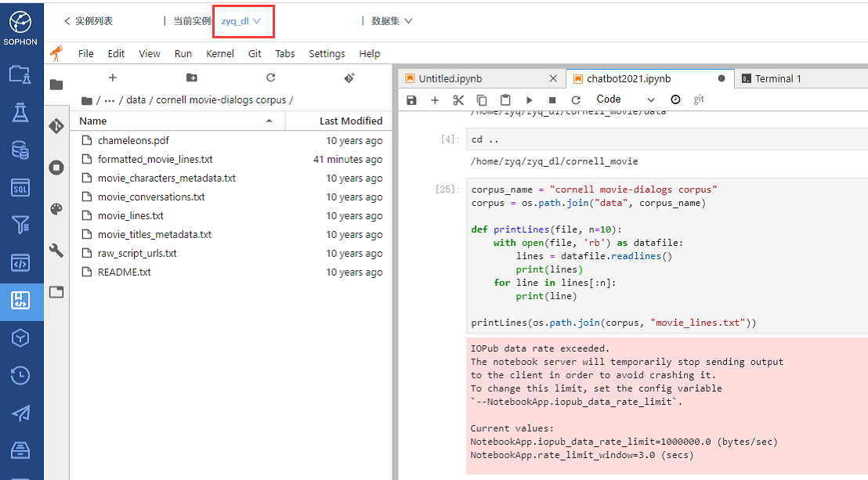This screenshot has width=868, height=480.
Task: Restart the kernel using the refresh icon
Action: click(576, 99)
